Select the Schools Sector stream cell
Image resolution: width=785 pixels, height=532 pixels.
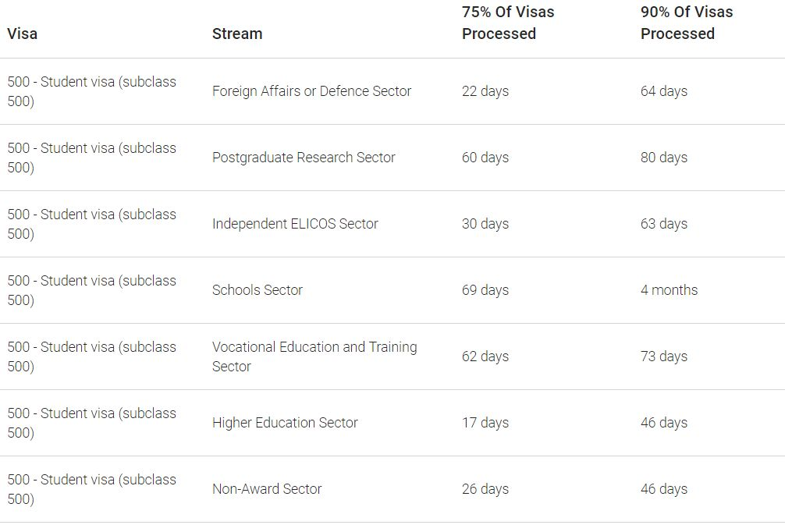point(258,290)
